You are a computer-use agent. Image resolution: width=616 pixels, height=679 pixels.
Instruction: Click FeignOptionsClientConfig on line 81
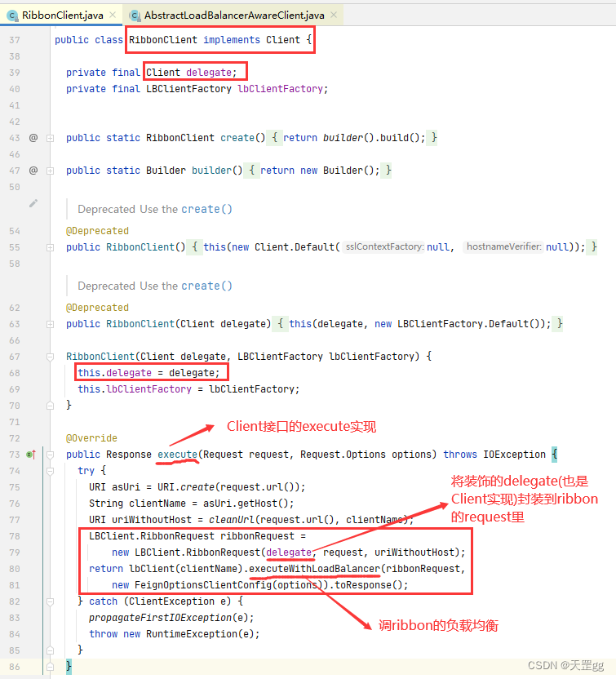coord(203,585)
